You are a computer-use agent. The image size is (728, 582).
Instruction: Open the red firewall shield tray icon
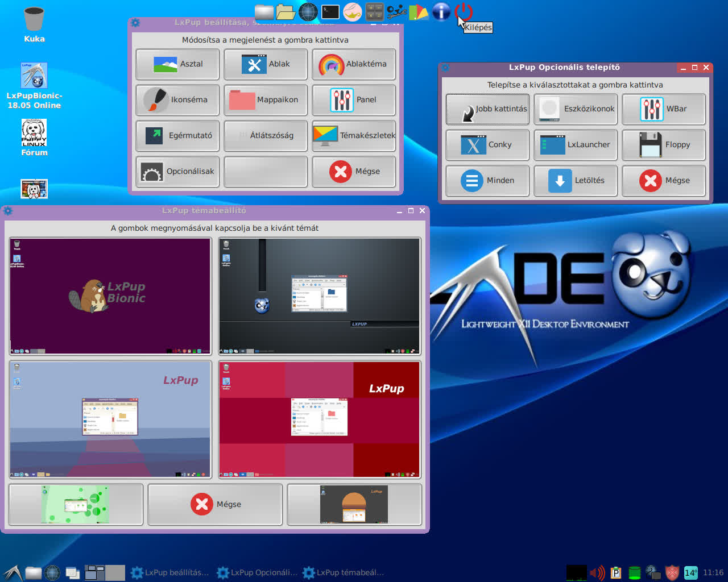[672, 573]
